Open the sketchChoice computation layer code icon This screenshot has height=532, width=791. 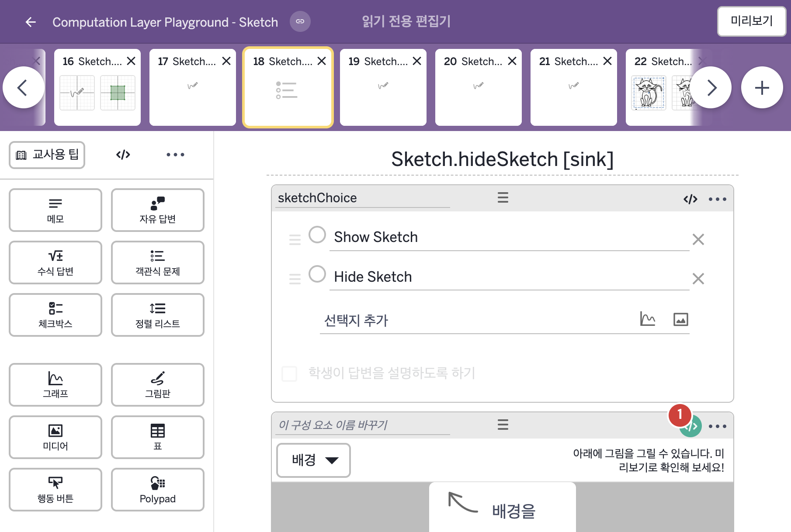point(690,199)
